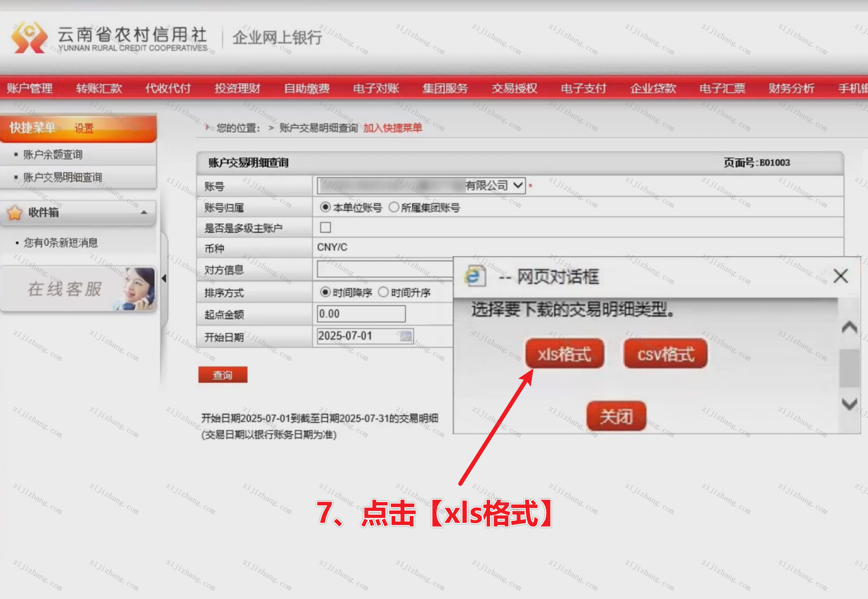Open the 电子对账 menu
The height and width of the screenshot is (599, 868).
click(376, 88)
